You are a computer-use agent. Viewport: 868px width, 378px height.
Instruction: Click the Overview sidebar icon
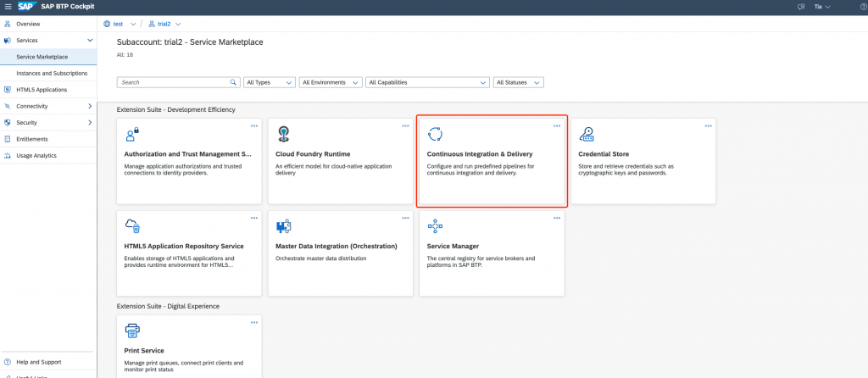pyautogui.click(x=7, y=24)
